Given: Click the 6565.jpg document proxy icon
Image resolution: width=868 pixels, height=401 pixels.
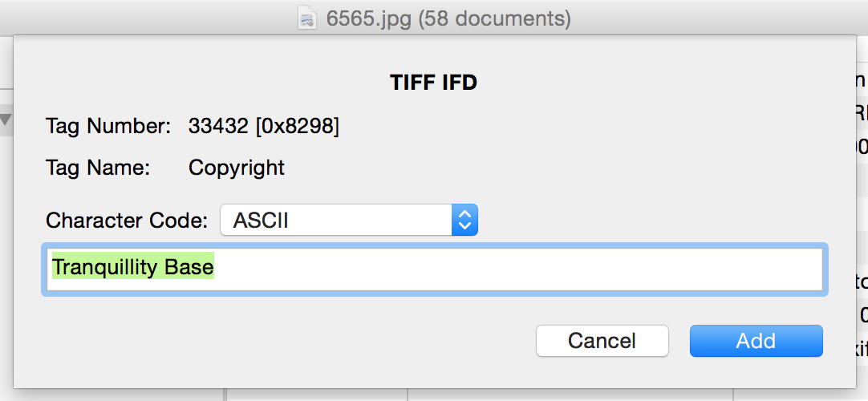Looking at the screenshot, I should pyautogui.click(x=306, y=19).
